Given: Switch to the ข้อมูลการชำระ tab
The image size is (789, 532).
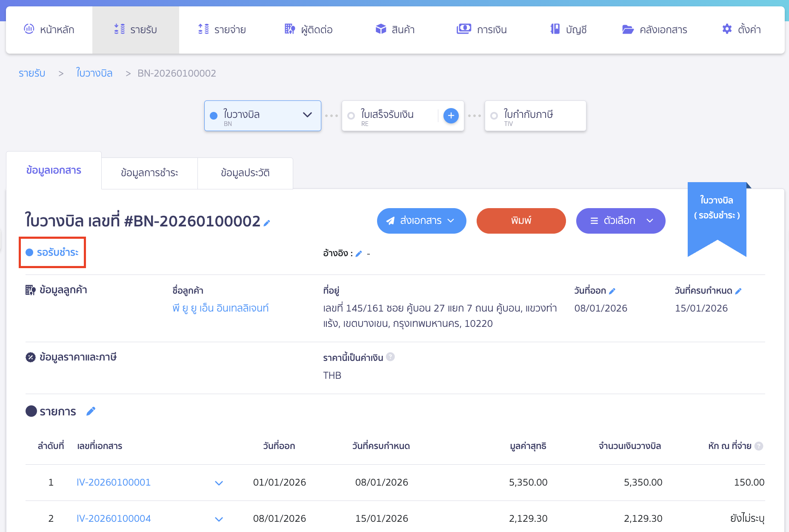Looking at the screenshot, I should point(149,173).
